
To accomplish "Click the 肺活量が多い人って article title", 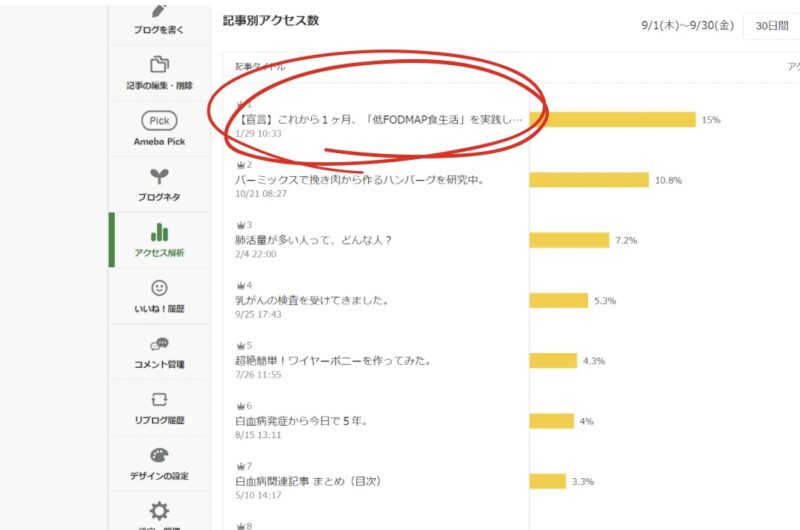I will click(313, 240).
